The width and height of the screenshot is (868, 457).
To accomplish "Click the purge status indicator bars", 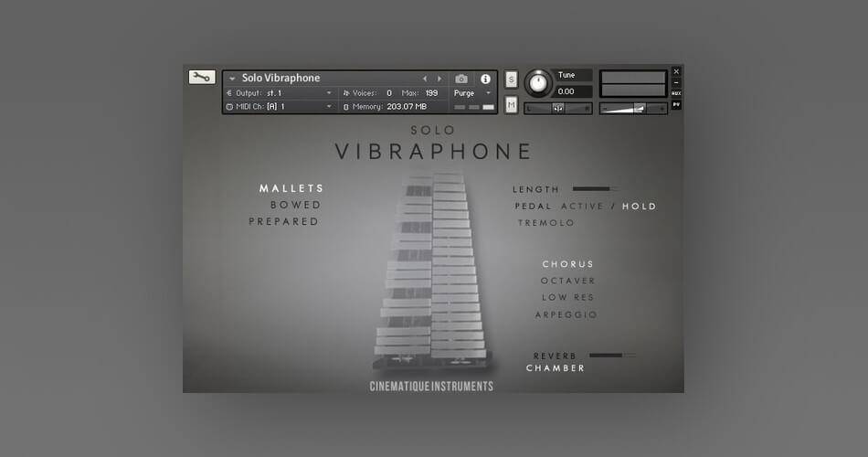I will click(x=474, y=107).
